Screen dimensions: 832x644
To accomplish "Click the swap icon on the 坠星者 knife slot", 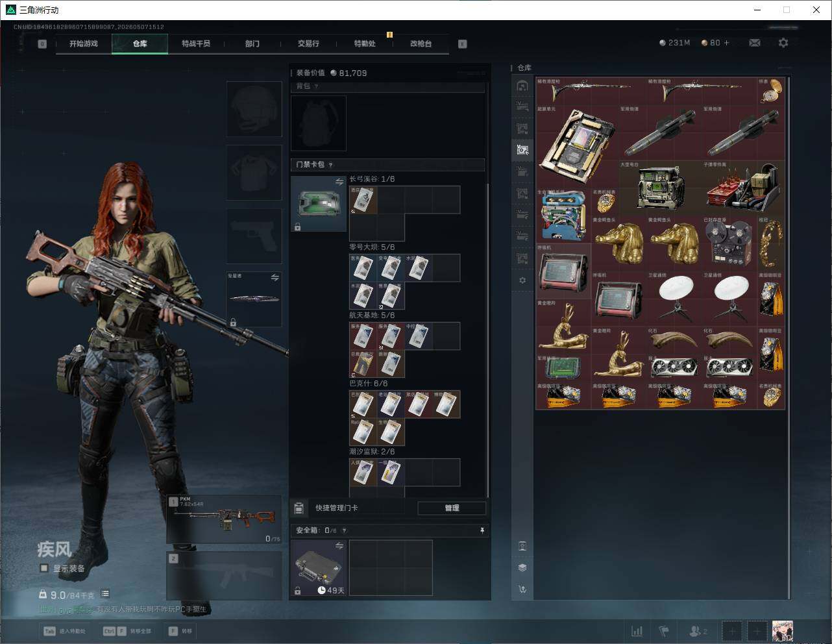I will tap(275, 278).
